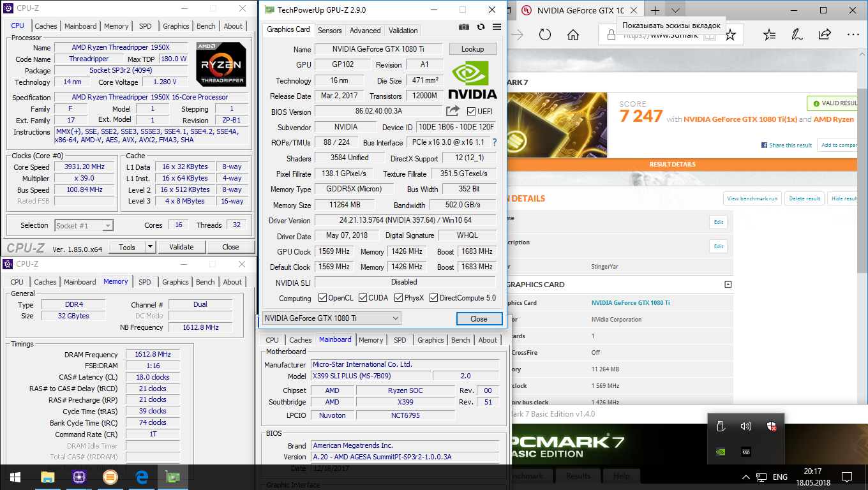The width and height of the screenshot is (868, 490).
Task: Click Share this result link
Action: click(786, 145)
